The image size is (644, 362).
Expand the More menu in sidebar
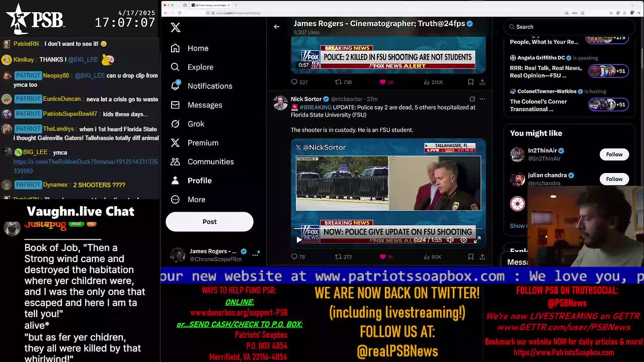tap(188, 200)
